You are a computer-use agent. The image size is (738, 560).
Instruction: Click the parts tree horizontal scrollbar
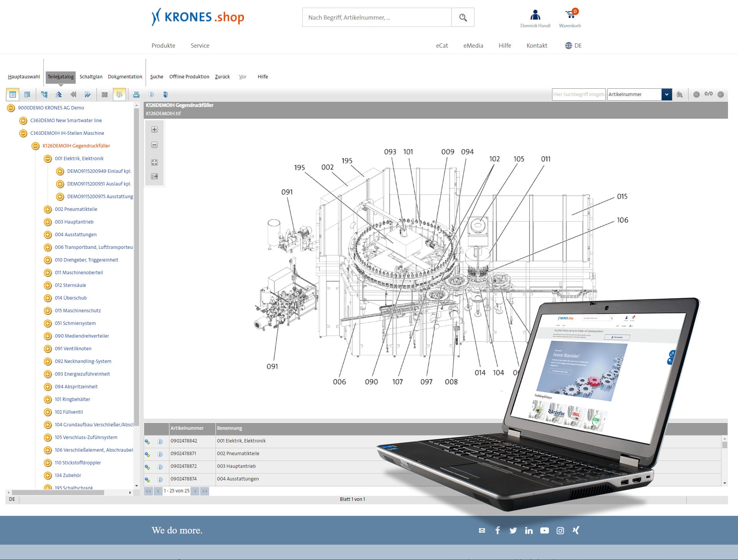(x=58, y=492)
